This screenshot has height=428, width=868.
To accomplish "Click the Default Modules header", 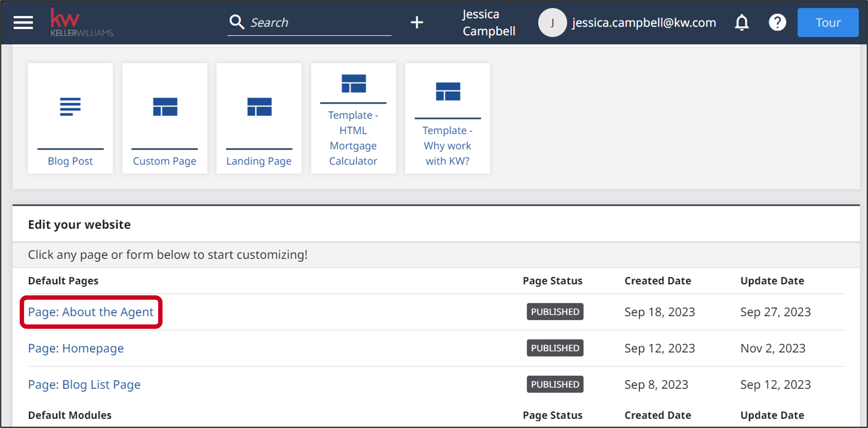I will [x=70, y=415].
